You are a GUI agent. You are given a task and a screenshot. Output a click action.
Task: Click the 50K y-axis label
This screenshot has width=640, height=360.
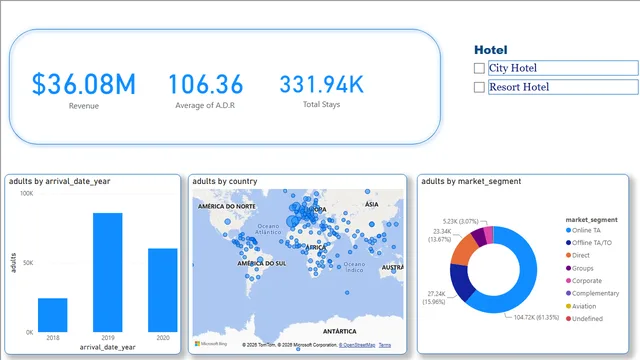28,262
